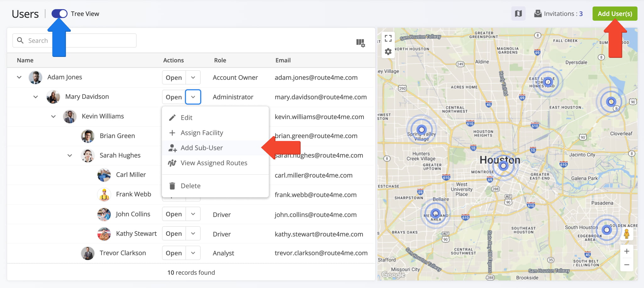Screen dimensions: 644x288
Task: Click the map view icon in header
Action: (518, 14)
